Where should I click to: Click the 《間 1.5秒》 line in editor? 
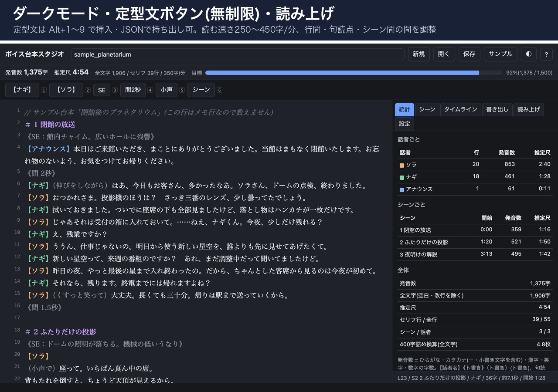44,308
